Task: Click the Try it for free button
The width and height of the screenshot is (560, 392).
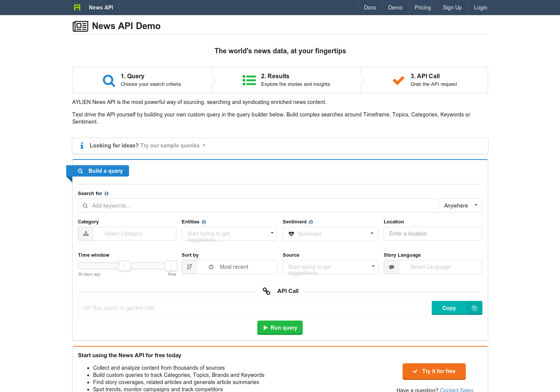Action: tap(434, 372)
